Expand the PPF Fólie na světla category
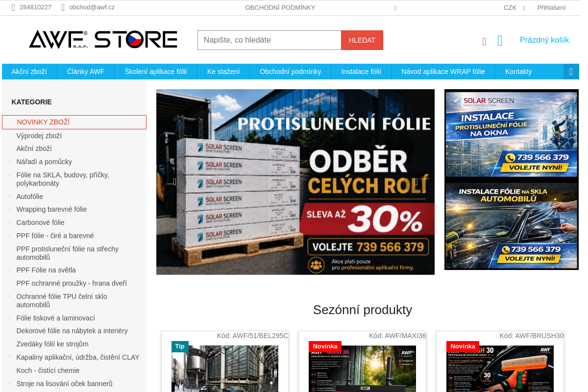This screenshot has width=588, height=392. [x=9, y=270]
